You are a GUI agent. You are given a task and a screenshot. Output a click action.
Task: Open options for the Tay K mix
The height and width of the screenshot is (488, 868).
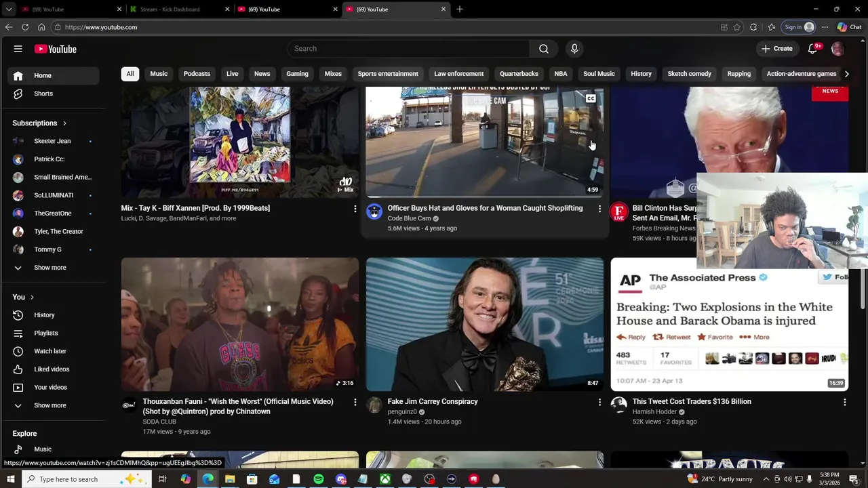point(355,209)
